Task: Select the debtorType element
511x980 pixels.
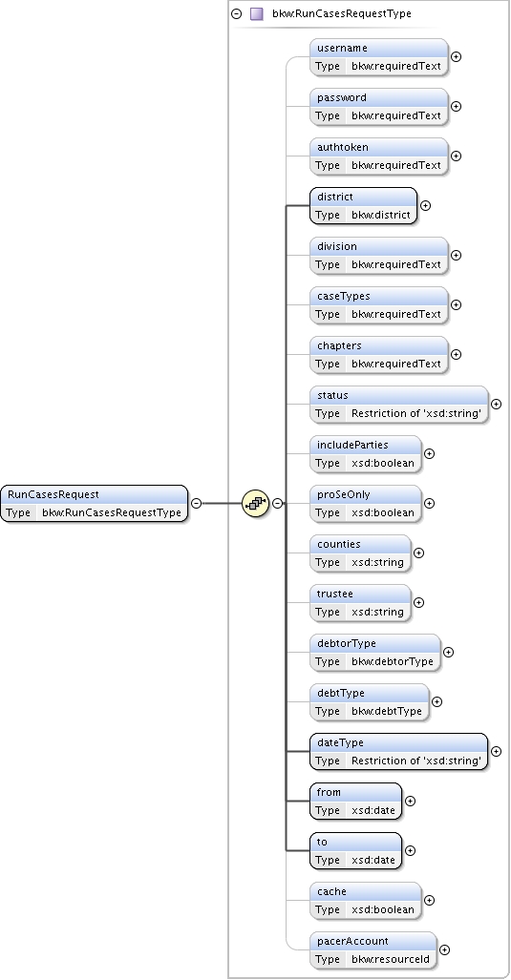Action: pos(375,652)
